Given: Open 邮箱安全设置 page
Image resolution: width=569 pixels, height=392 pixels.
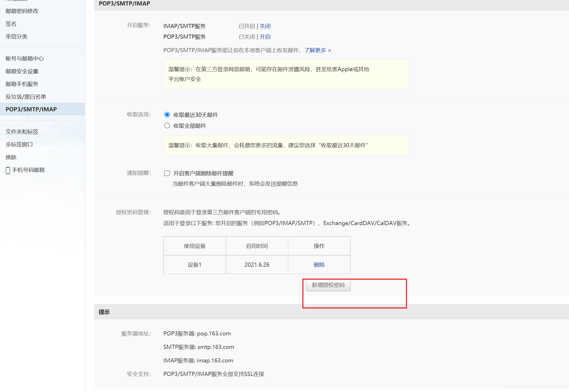Looking at the screenshot, I should (x=22, y=71).
